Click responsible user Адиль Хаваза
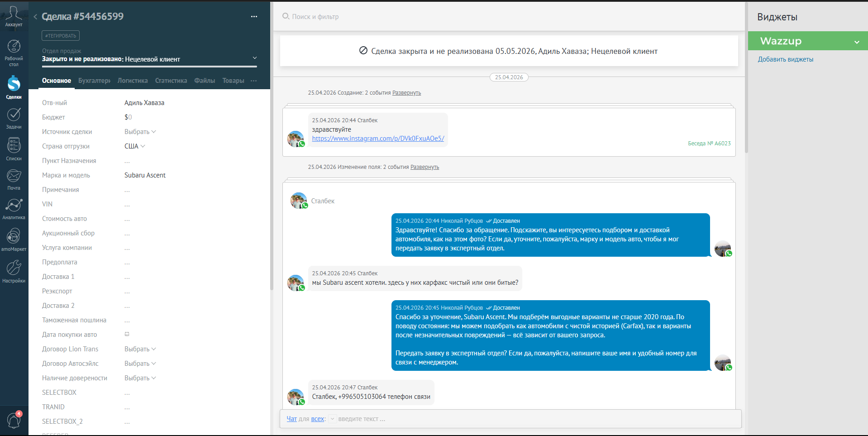The width and height of the screenshot is (868, 436). (x=144, y=103)
